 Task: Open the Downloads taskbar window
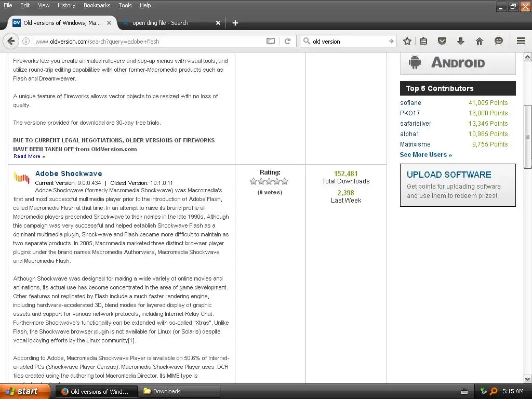pyautogui.click(x=179, y=392)
